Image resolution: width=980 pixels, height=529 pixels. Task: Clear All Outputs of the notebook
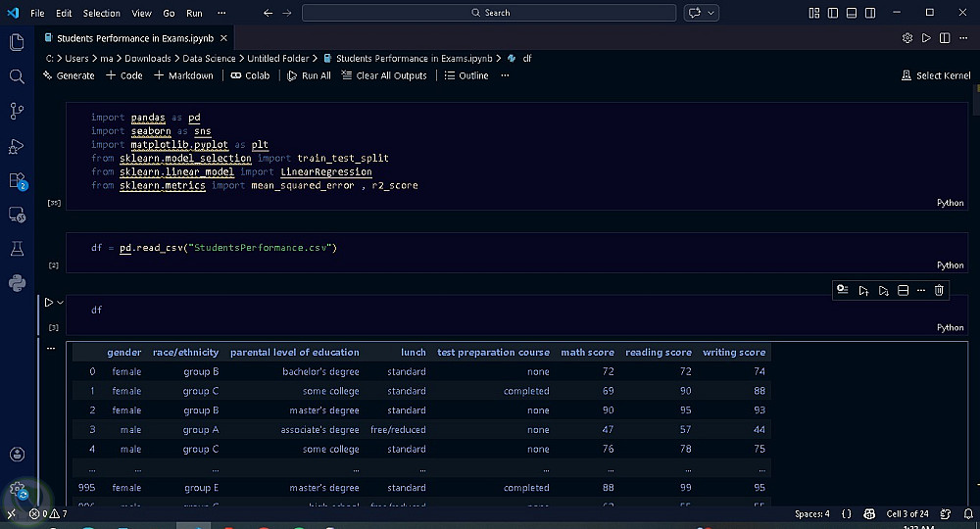384,75
